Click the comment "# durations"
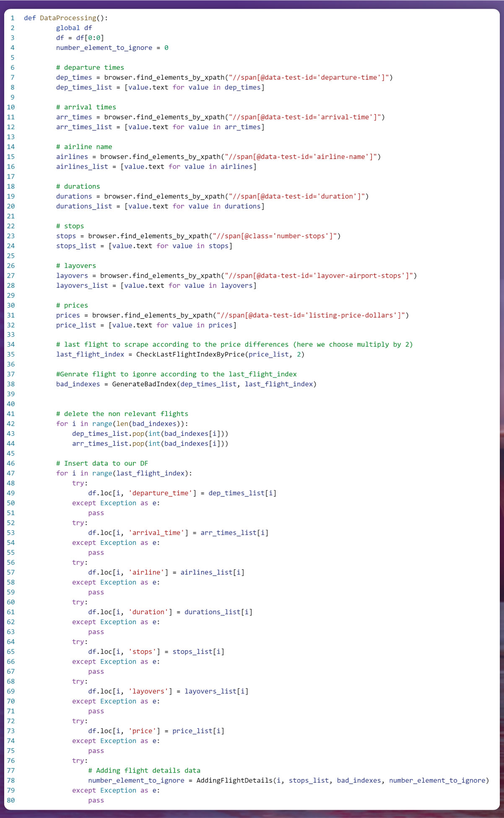The image size is (504, 818). [x=78, y=187]
